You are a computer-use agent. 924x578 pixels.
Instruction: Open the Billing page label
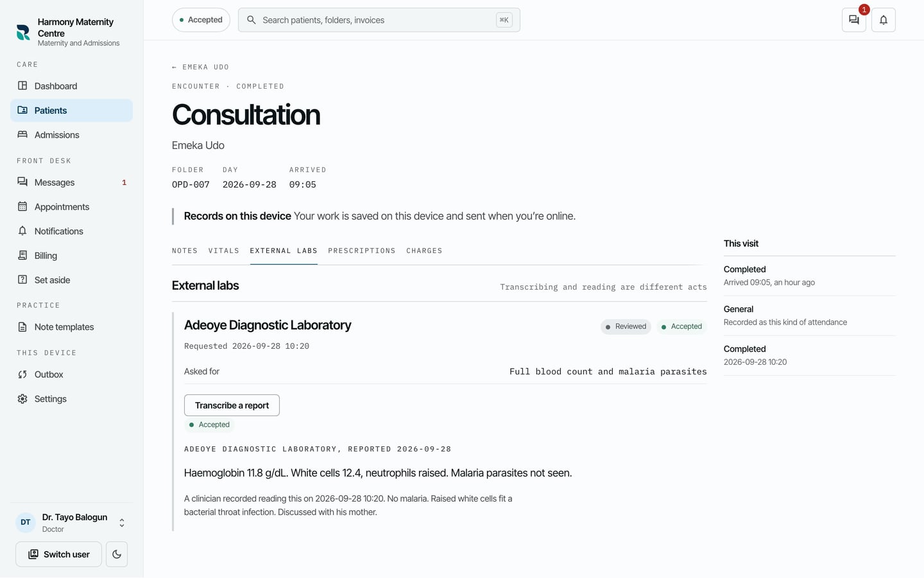[46, 256]
